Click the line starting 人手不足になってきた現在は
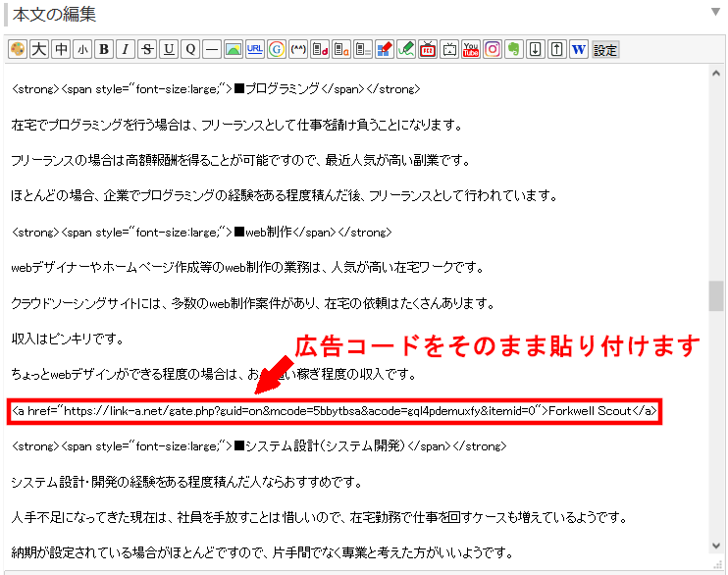Image resolution: width=728 pixels, height=575 pixels. click(x=320, y=517)
